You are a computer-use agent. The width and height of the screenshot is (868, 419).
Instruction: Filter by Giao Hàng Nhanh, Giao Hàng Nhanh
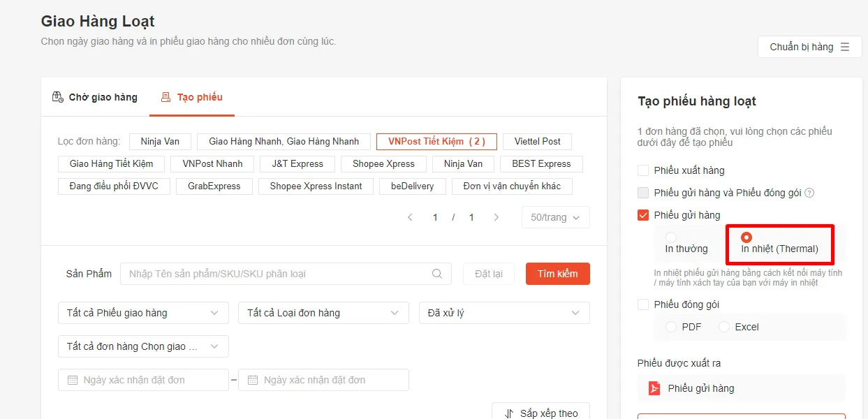(284, 142)
